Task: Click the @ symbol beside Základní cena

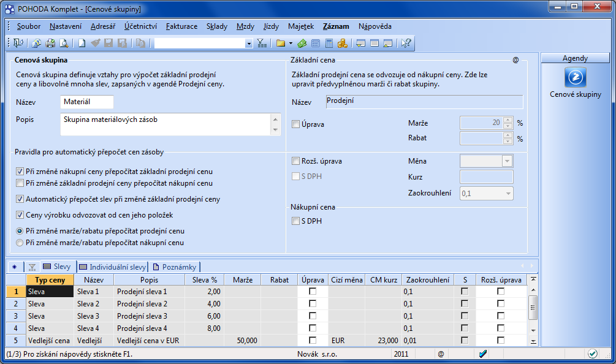Action: tap(515, 60)
